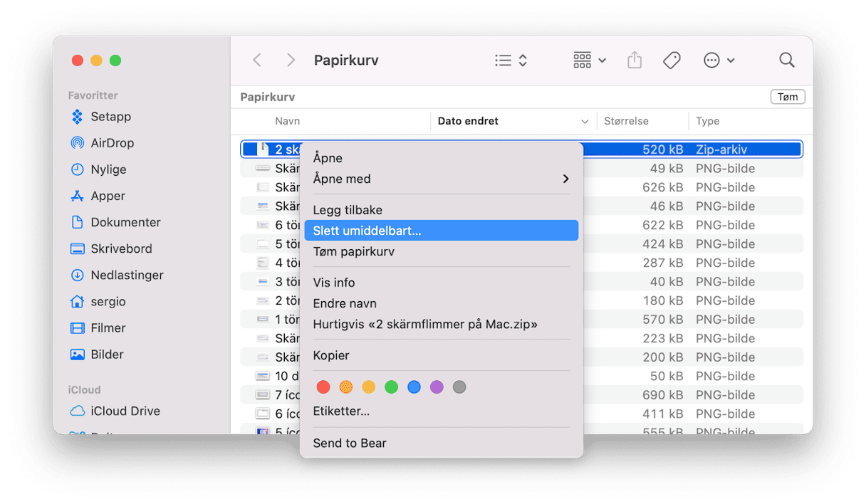Open Setapp from Favoritter sidebar
The height and width of the screenshot is (504, 866).
pos(110,117)
